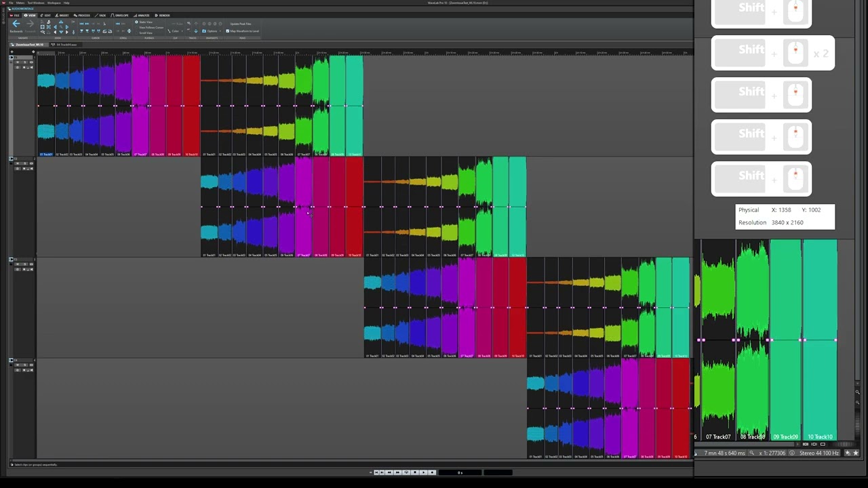Switch to the Render ribbon tab
This screenshot has height=488, width=868.
click(163, 15)
